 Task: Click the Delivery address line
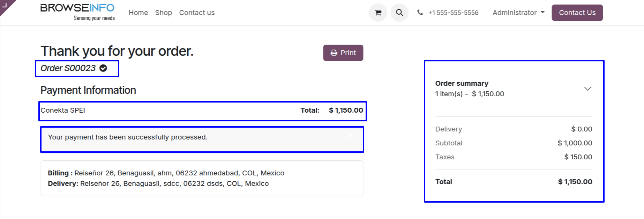coord(158,184)
